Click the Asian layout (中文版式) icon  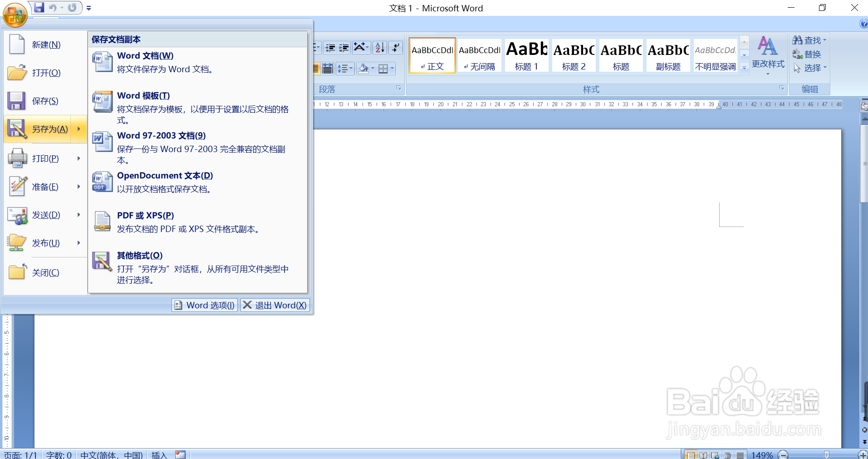[x=361, y=47]
